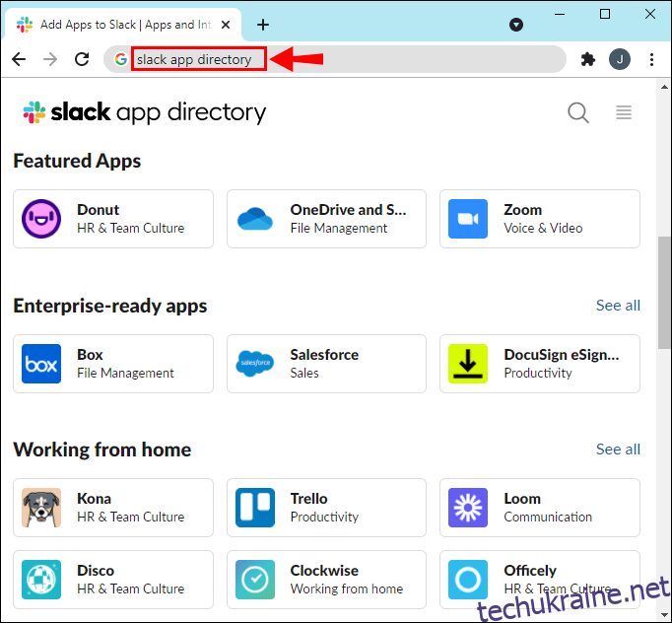Click the Slack favicon on the tab
Image resolution: width=672 pixels, height=623 pixels.
[25, 25]
